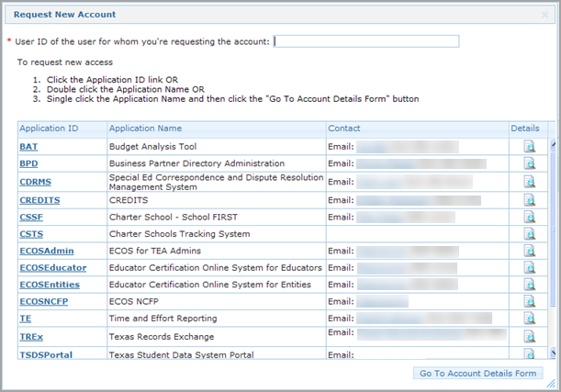This screenshot has width=561, height=392.
Task: Open details icon for BPD row
Action: [x=529, y=163]
